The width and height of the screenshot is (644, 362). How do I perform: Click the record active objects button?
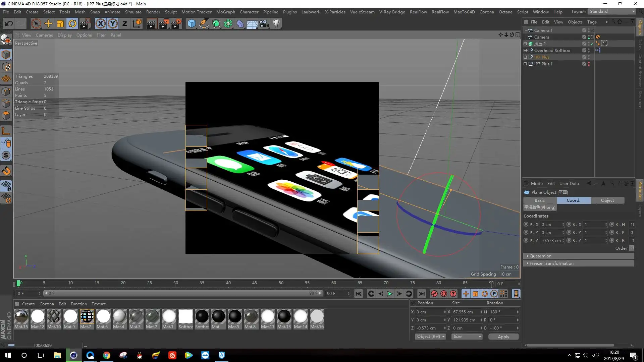pos(434,294)
